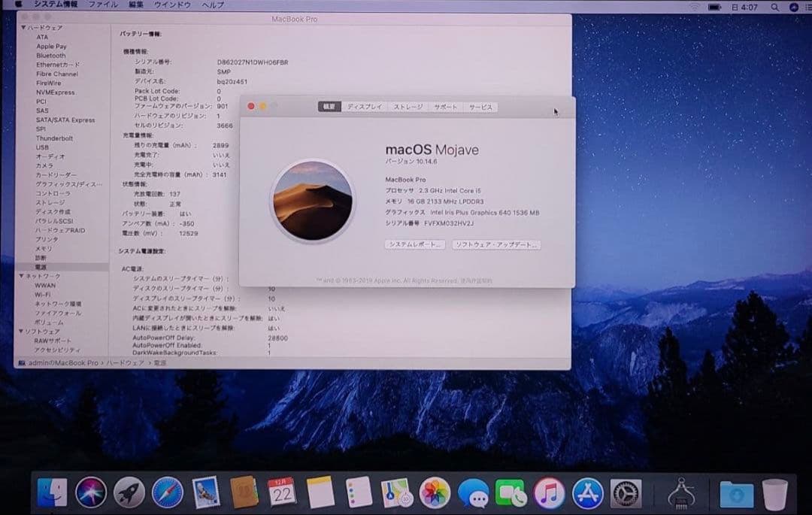Switch to the ストレージ tab
The height and width of the screenshot is (515, 812).
[x=406, y=107]
